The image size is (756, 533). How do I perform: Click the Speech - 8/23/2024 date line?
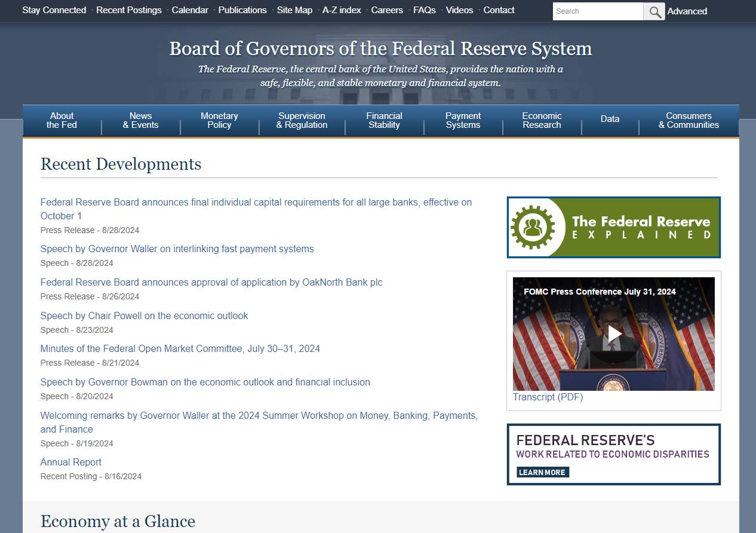coord(76,330)
